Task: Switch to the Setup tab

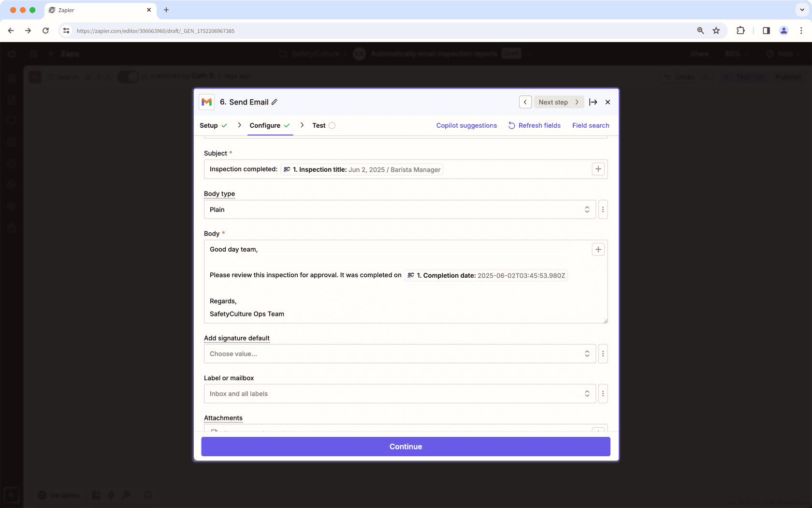Action: tap(209, 125)
